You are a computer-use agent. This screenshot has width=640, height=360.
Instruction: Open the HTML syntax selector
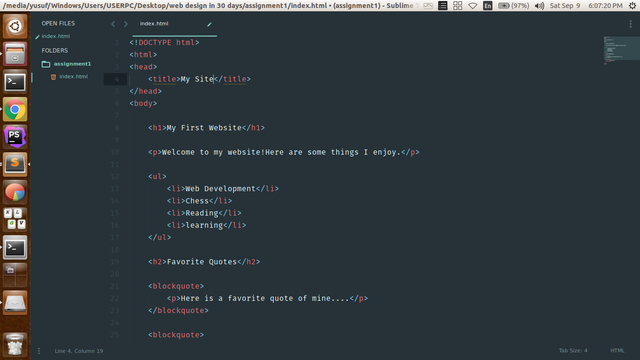tap(617, 351)
